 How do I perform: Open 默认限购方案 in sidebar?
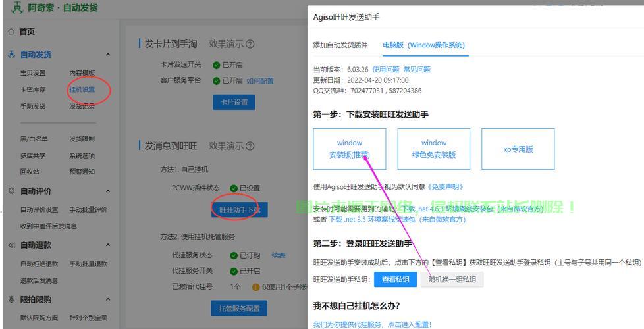coord(39,318)
